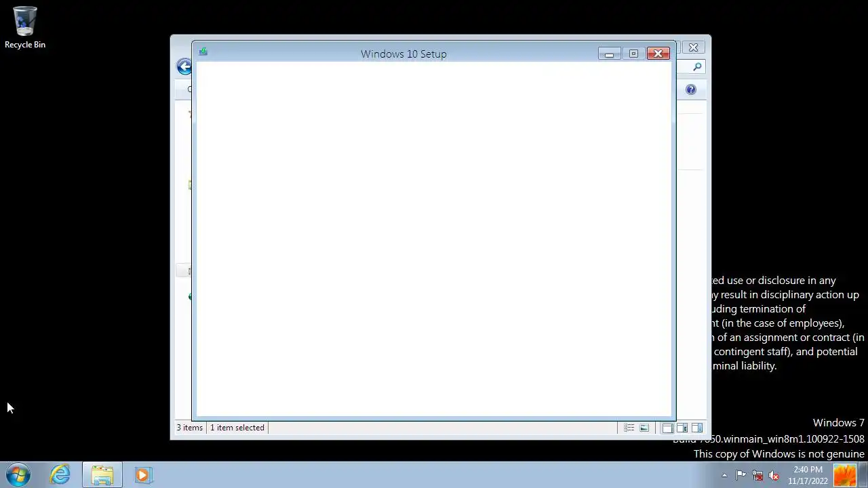Image resolution: width=868 pixels, height=488 pixels.
Task: Show hidden tray icons arrow
Action: 724,475
